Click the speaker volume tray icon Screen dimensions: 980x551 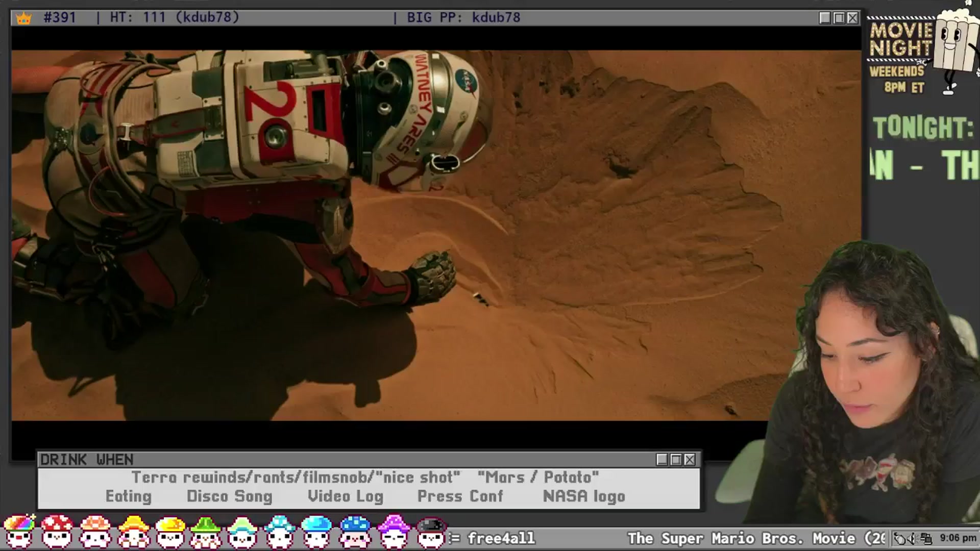point(912,538)
